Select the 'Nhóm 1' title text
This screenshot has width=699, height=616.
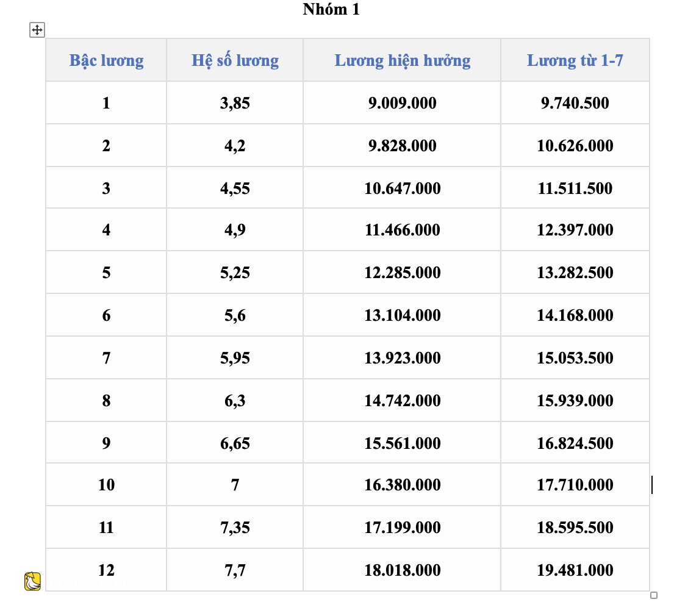(x=331, y=9)
